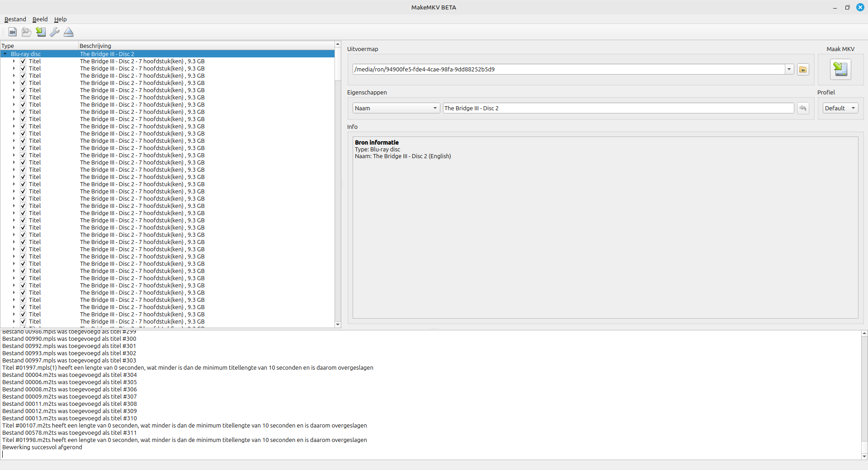868x470 pixels.
Task: Sort by the Type column header
Action: [x=39, y=46]
